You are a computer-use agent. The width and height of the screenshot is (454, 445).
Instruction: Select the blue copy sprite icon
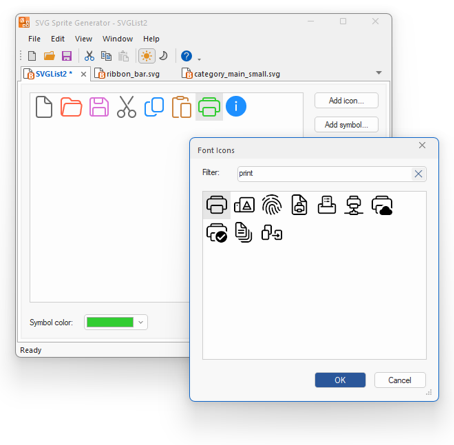[x=154, y=107]
